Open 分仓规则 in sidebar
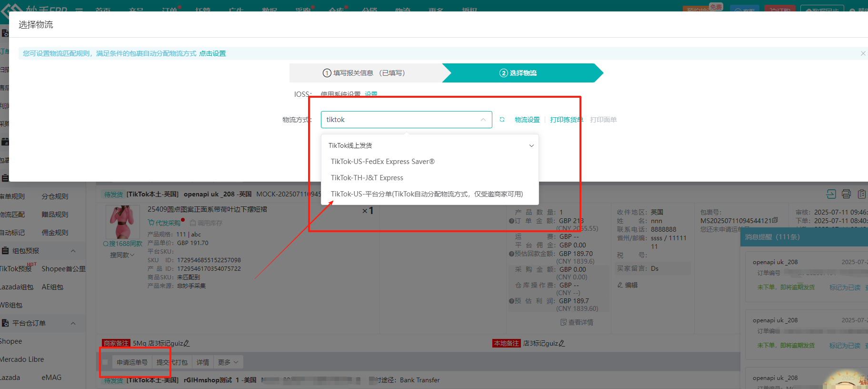 [x=55, y=196]
